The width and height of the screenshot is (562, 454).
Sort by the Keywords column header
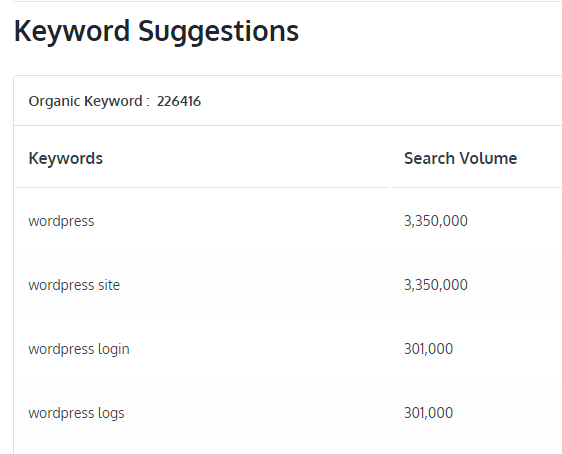pyautogui.click(x=66, y=158)
